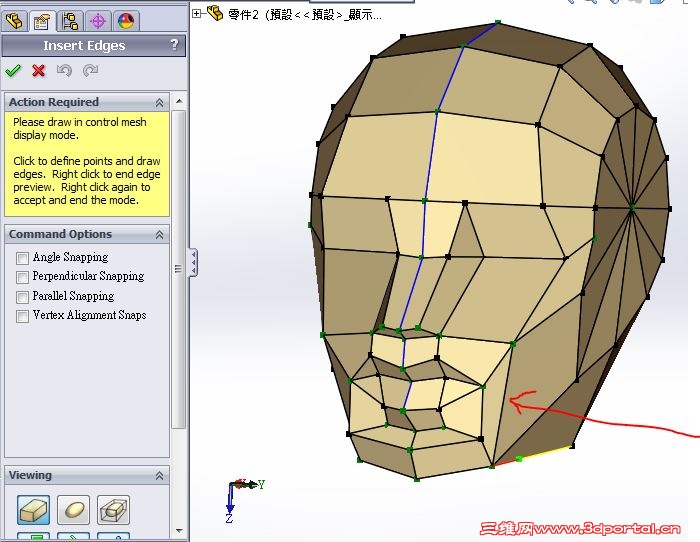
Task: Collapse the Command Options section
Action: coord(159,234)
